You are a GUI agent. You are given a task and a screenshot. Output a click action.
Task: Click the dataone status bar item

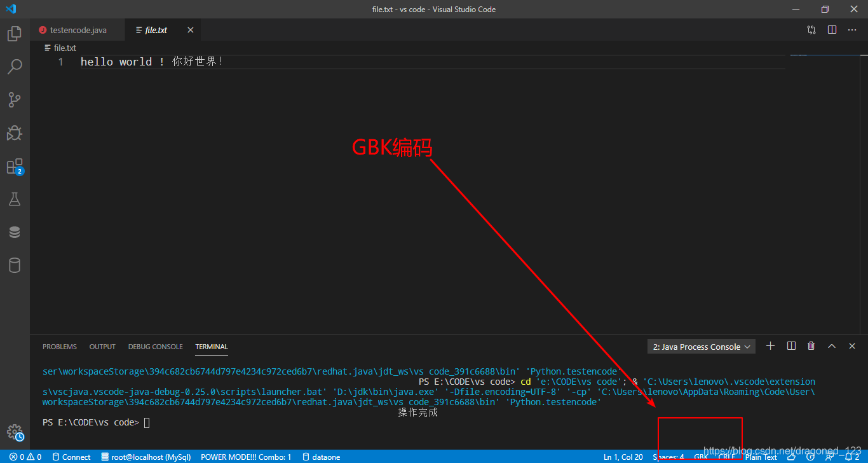[x=321, y=457]
